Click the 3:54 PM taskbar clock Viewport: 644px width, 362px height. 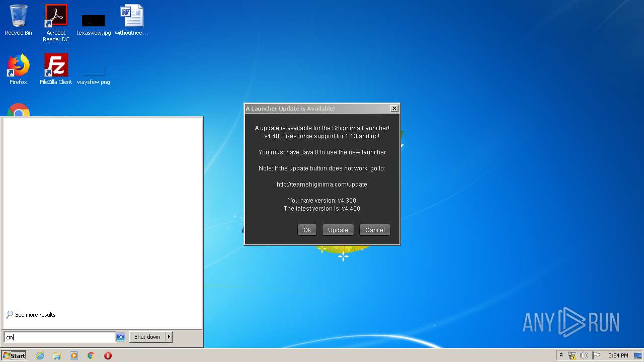tap(618, 355)
